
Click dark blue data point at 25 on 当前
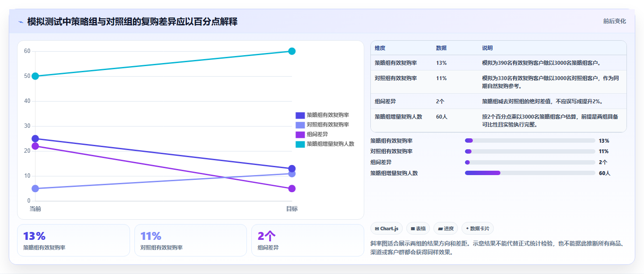[35, 139]
